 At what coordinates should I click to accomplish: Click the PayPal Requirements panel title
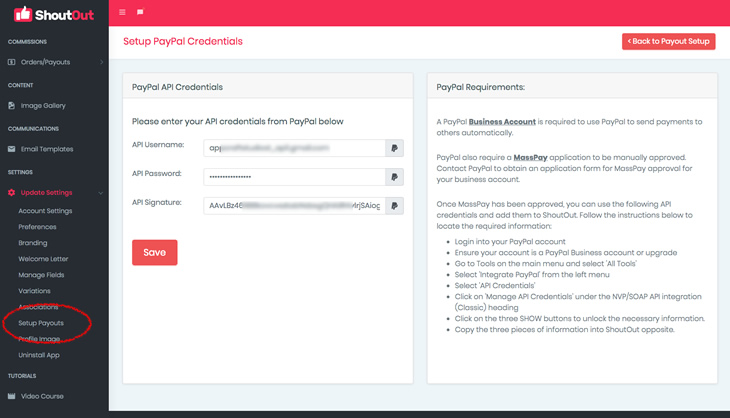(480, 87)
